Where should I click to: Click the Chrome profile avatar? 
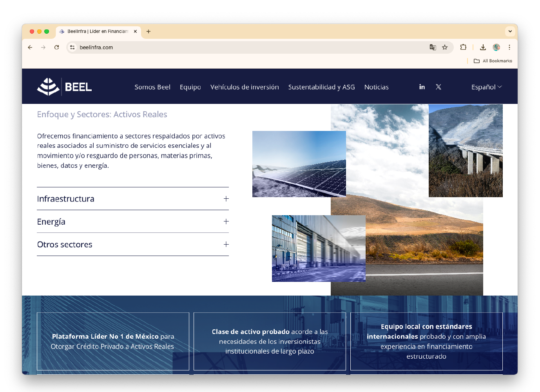[497, 47]
